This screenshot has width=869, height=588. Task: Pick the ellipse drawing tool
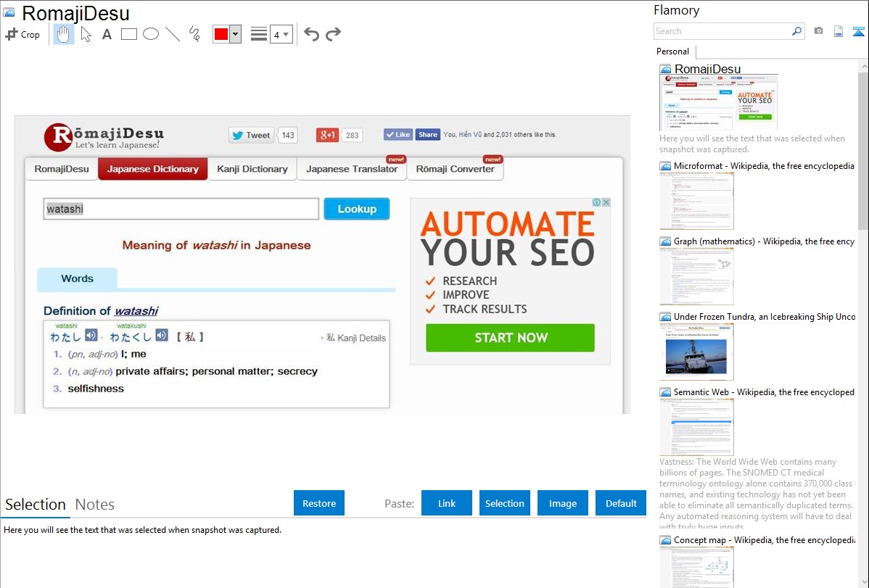pyautogui.click(x=151, y=34)
